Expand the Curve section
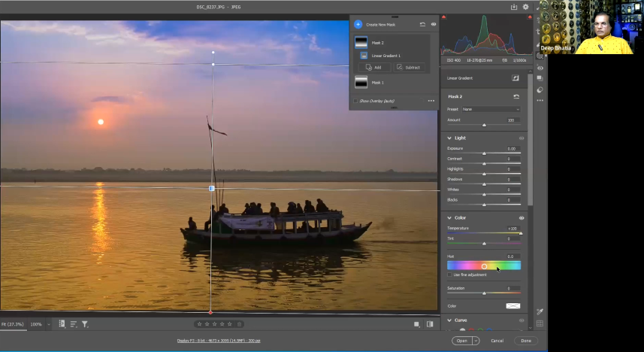 pyautogui.click(x=449, y=320)
